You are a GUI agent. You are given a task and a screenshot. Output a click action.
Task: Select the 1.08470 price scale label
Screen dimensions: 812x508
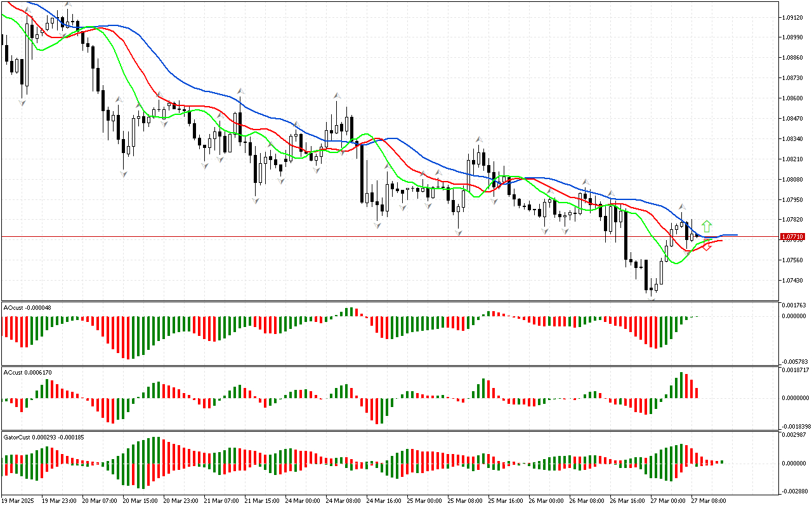point(794,118)
